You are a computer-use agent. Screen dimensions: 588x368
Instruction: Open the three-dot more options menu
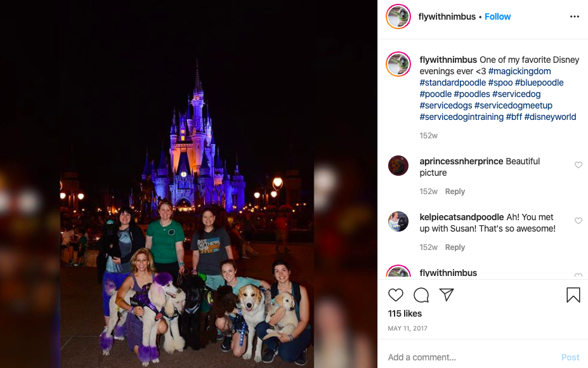click(575, 16)
